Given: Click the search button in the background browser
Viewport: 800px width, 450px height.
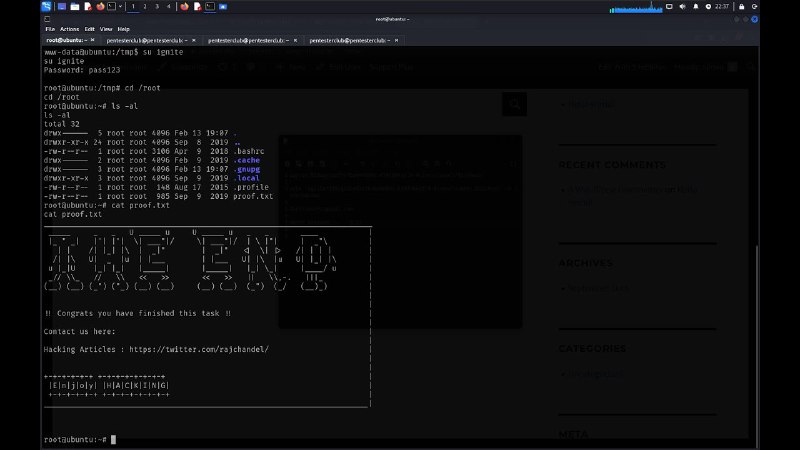Looking at the screenshot, I should coord(514,104).
